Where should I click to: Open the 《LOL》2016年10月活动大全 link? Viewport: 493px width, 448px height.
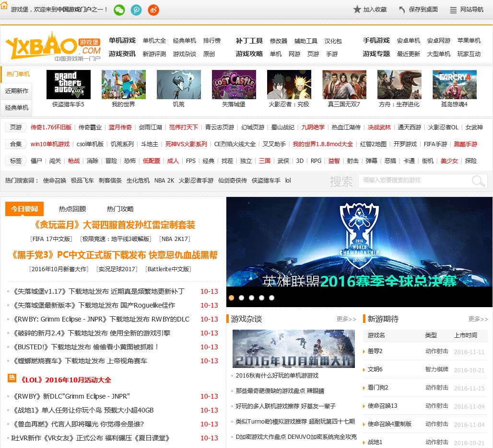point(66,380)
